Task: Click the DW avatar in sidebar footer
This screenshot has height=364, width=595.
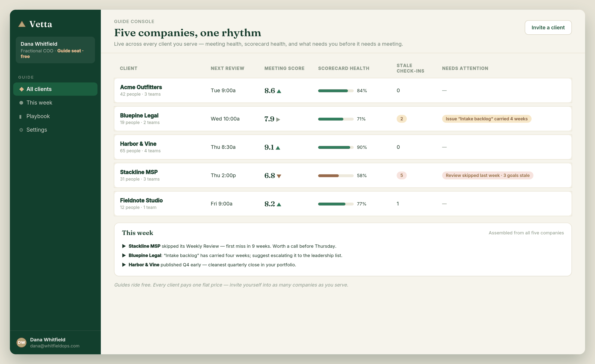Action: (22, 342)
